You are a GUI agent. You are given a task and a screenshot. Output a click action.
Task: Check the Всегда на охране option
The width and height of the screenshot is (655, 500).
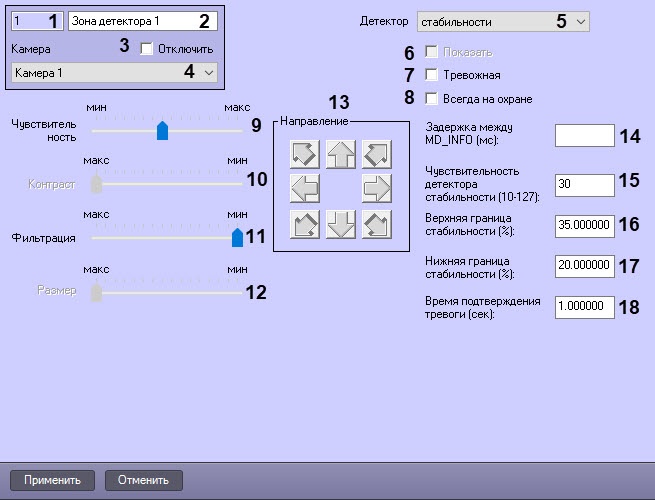431,99
